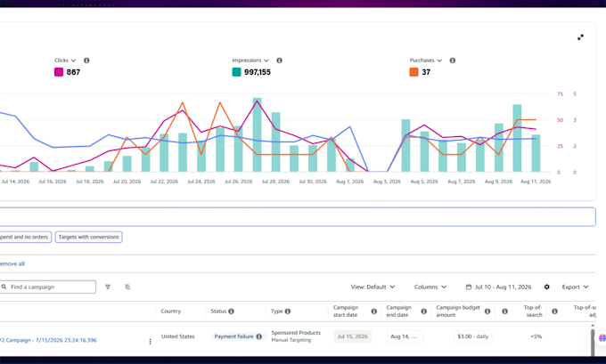Click the '<5%' top-of-search value

[x=536, y=336]
